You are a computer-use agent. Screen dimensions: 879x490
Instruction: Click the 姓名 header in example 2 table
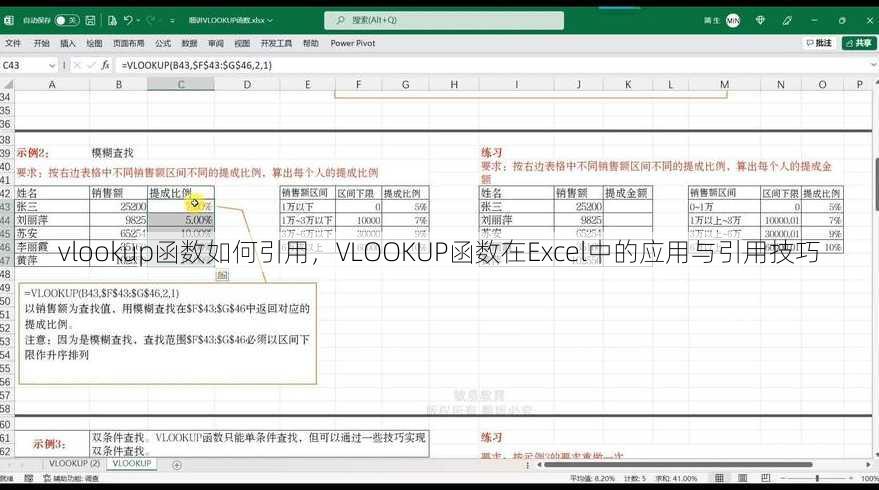tap(52, 193)
